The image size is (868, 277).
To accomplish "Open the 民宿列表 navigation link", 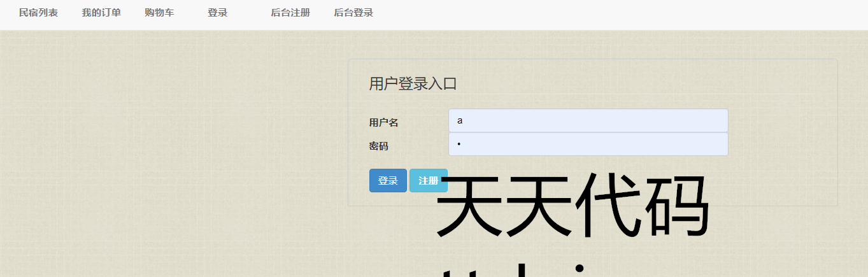I will [x=38, y=13].
